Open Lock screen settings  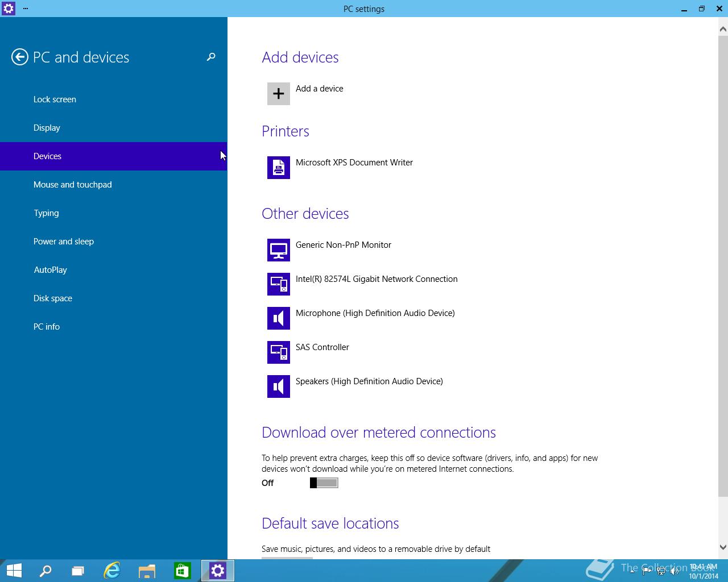coord(114,99)
